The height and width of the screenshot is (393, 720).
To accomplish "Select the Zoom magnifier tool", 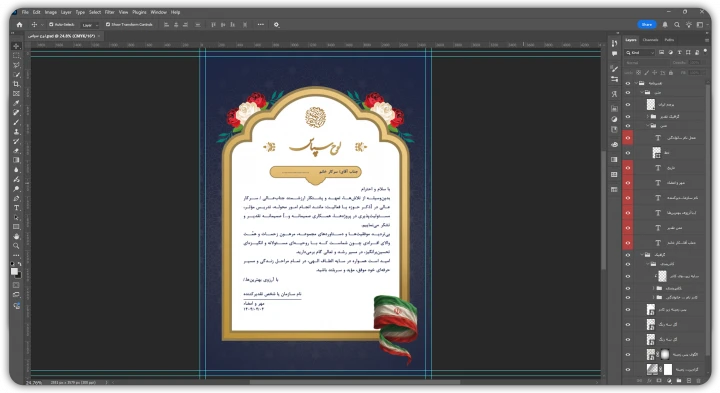I will point(17,246).
